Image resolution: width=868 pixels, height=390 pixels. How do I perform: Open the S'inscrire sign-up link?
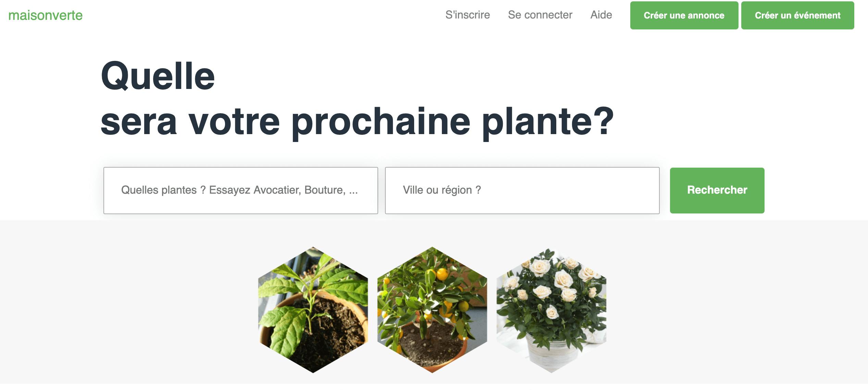(x=468, y=15)
